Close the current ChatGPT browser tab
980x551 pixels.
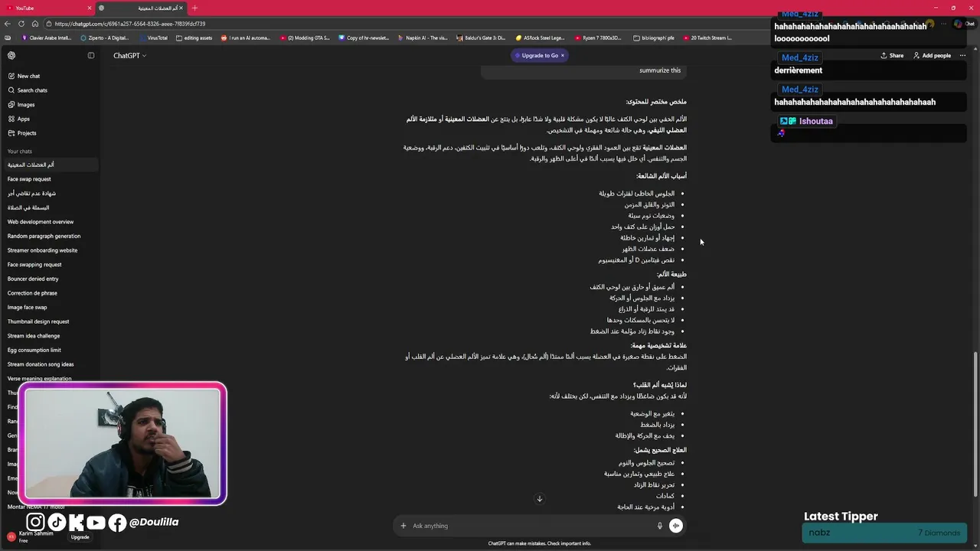181,8
